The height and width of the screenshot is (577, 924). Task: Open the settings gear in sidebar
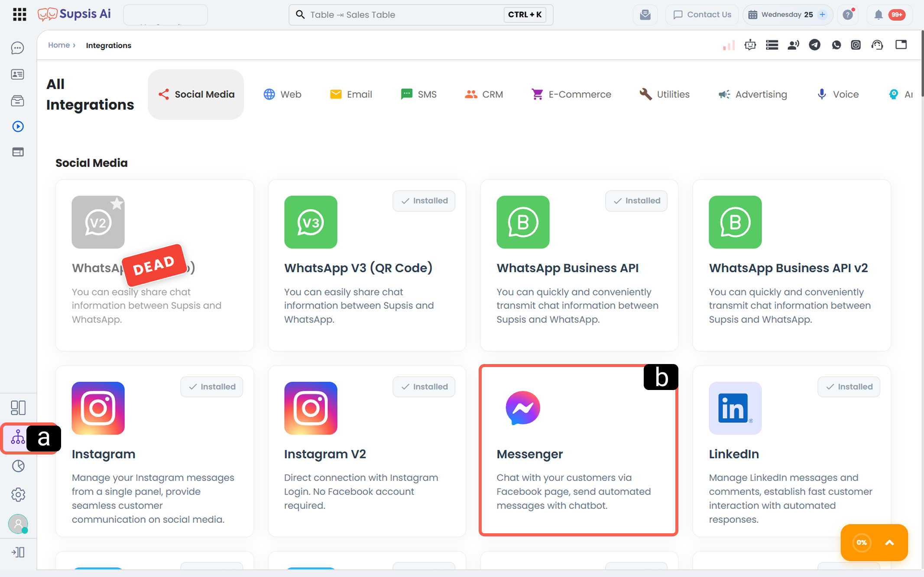[18, 494]
